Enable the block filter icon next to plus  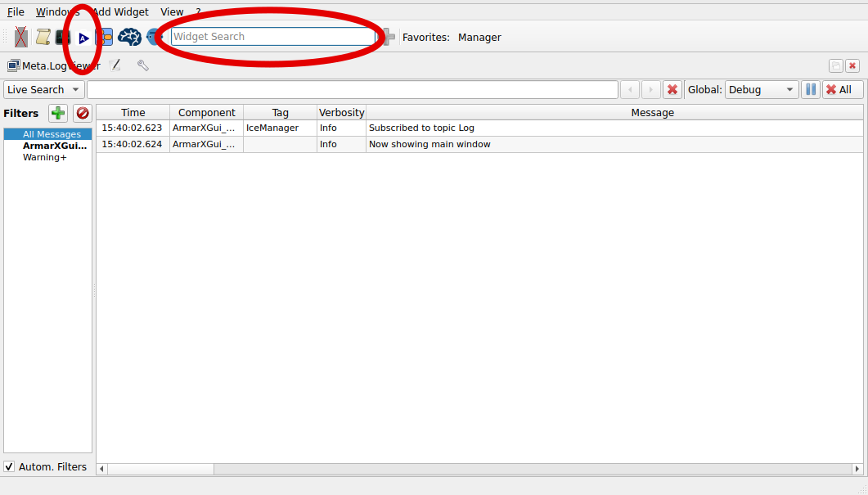pos(82,113)
